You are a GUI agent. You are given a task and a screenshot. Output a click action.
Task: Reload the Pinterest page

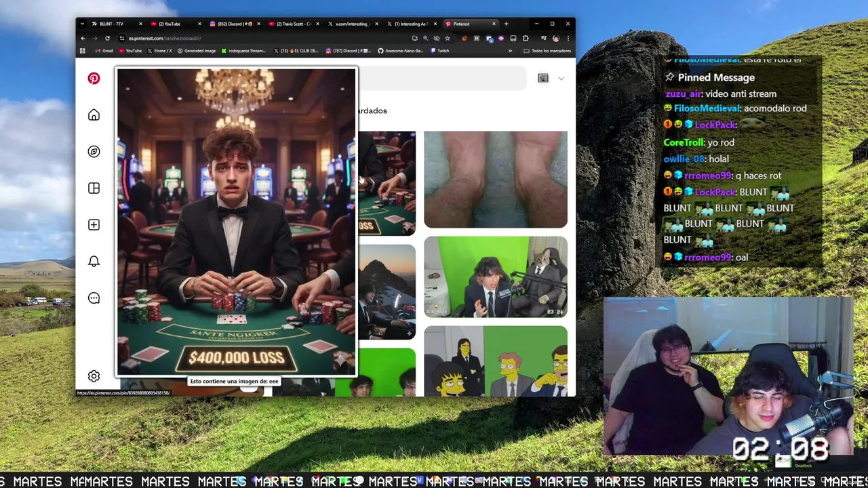tap(107, 38)
